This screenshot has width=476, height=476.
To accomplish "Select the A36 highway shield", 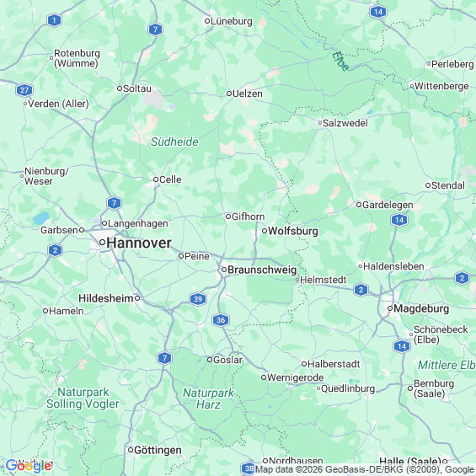I will pos(221,320).
